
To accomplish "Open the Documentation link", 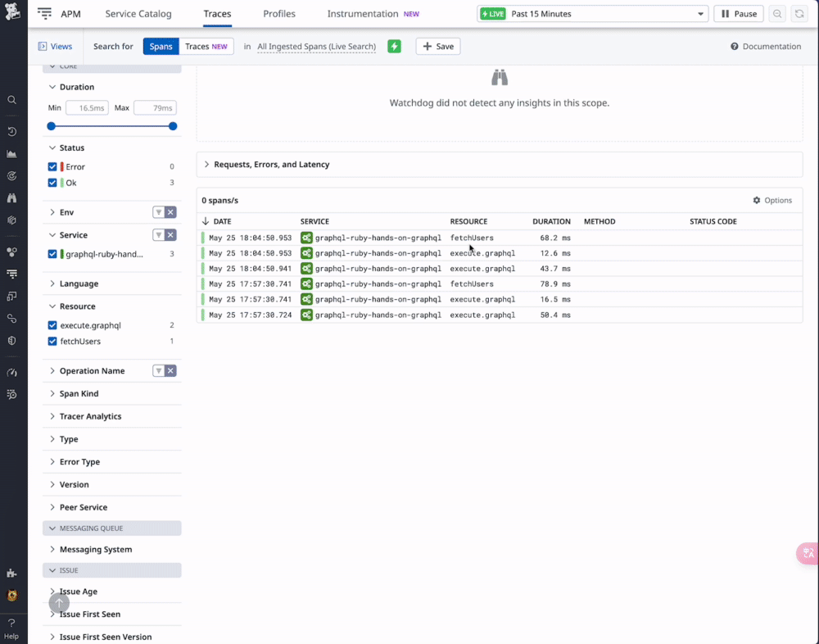I will pyautogui.click(x=766, y=46).
